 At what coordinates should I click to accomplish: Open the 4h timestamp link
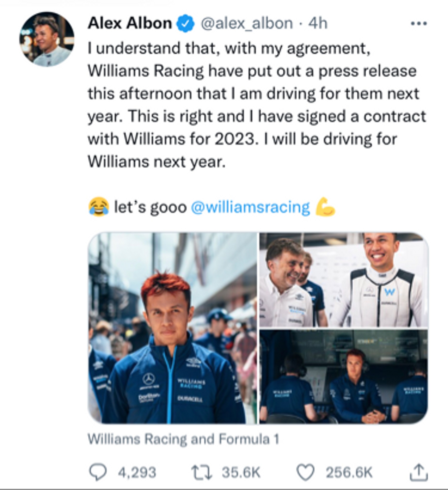tap(318, 23)
